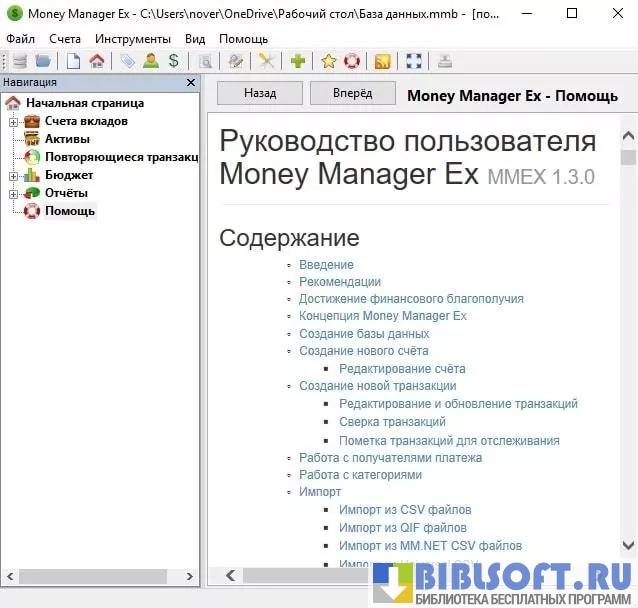638x608 pixels.
Task: Click green plus new transaction icon
Action: [x=297, y=61]
